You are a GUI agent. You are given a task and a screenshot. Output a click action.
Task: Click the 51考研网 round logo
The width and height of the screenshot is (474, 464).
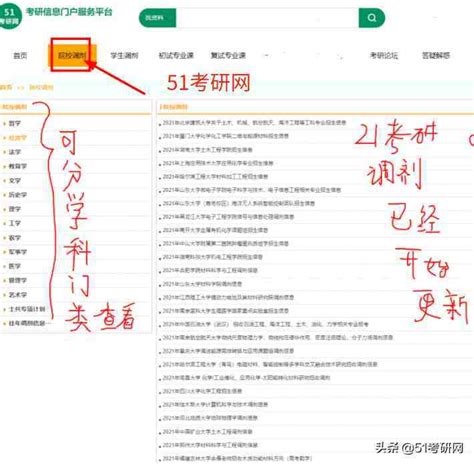pos(10,16)
